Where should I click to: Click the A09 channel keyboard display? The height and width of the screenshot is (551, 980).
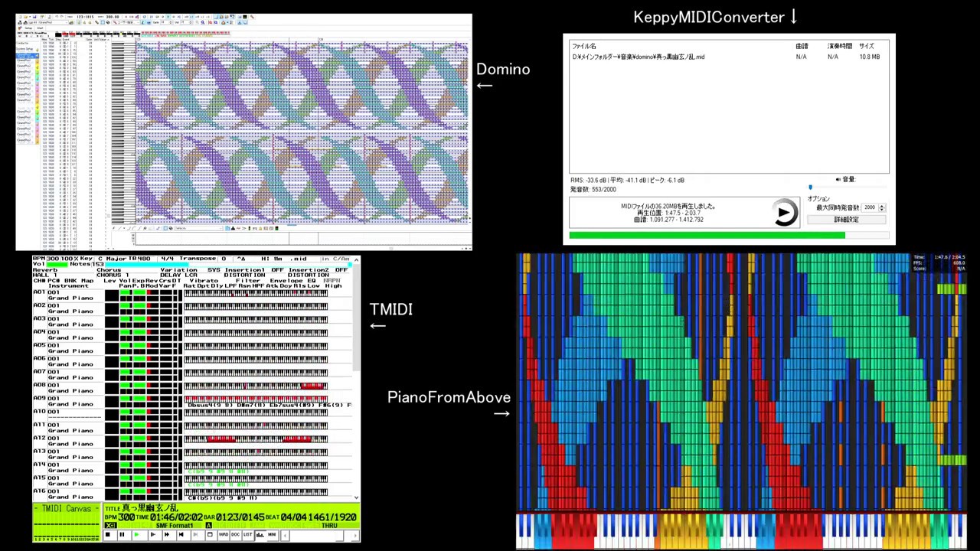tap(256, 399)
